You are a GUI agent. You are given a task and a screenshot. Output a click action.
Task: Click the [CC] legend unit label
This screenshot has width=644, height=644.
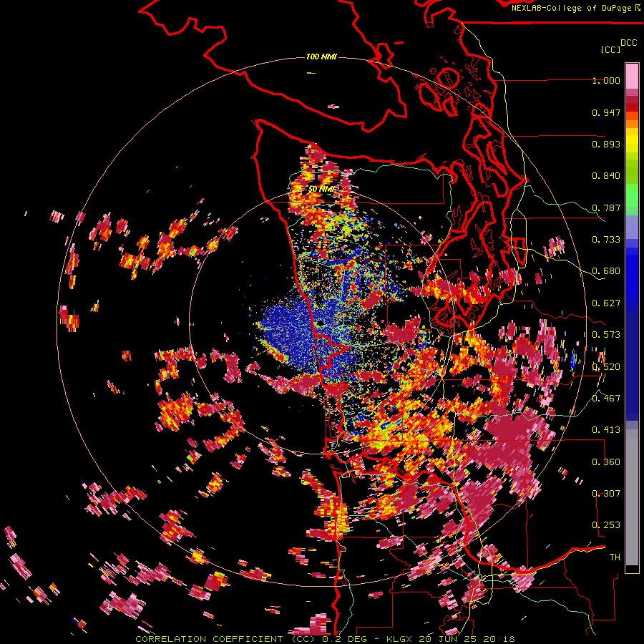pos(611,49)
